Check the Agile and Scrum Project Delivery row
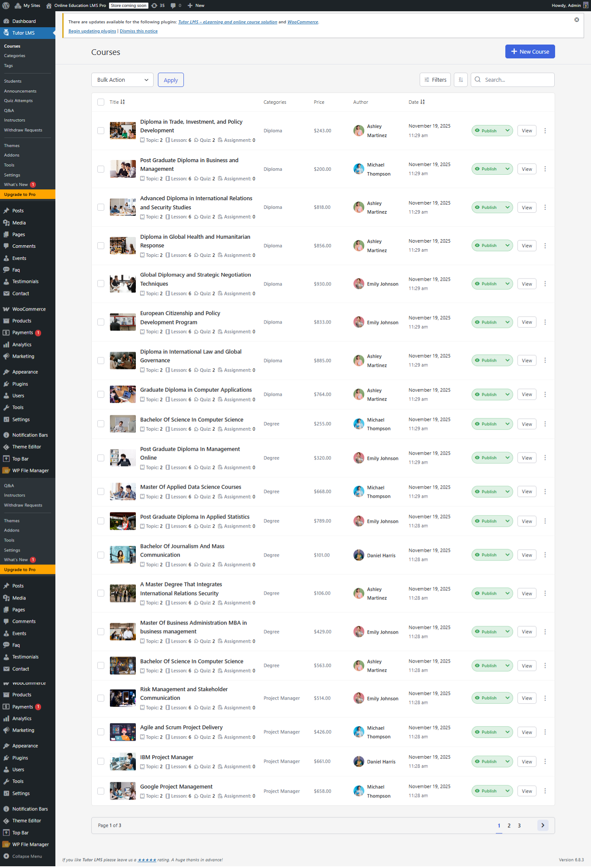Viewport: 591px width, 868px height. [x=101, y=732]
